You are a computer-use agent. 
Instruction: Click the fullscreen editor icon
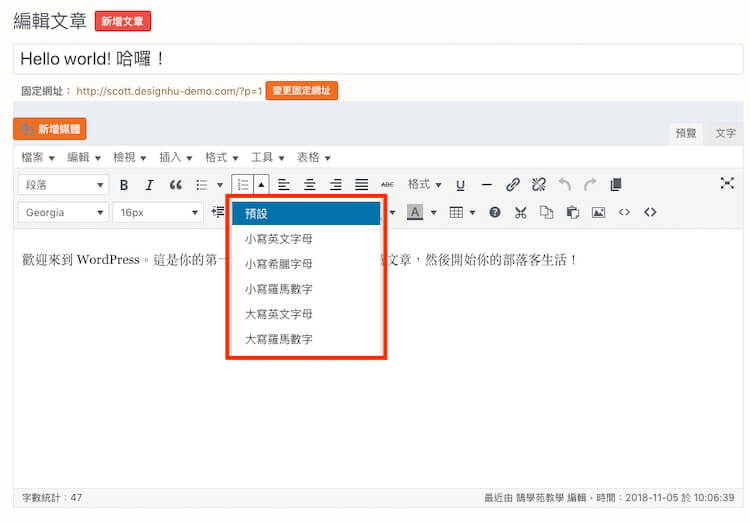click(727, 183)
